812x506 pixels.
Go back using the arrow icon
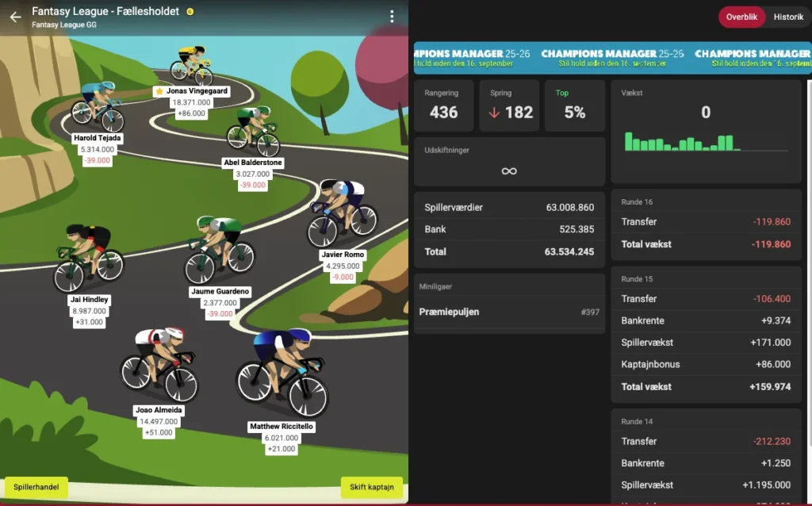[x=16, y=17]
